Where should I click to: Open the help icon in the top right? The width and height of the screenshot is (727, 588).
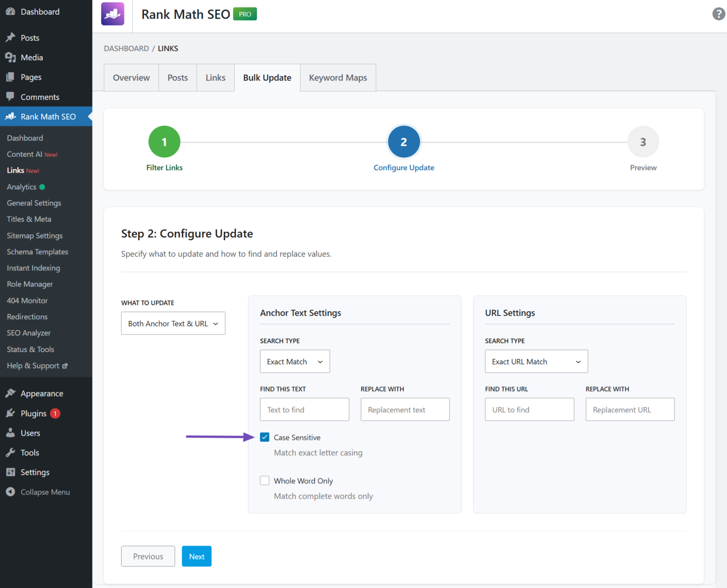click(718, 14)
